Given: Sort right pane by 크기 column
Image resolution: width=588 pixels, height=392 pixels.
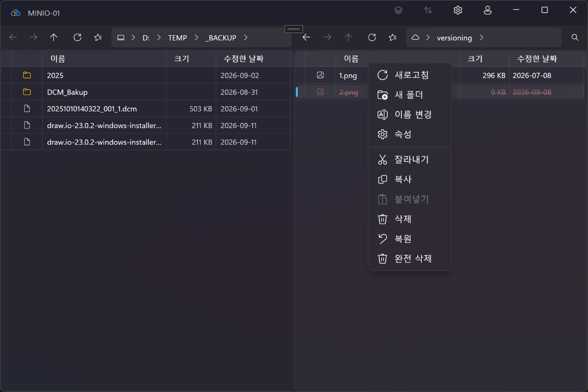Looking at the screenshot, I should (x=484, y=59).
